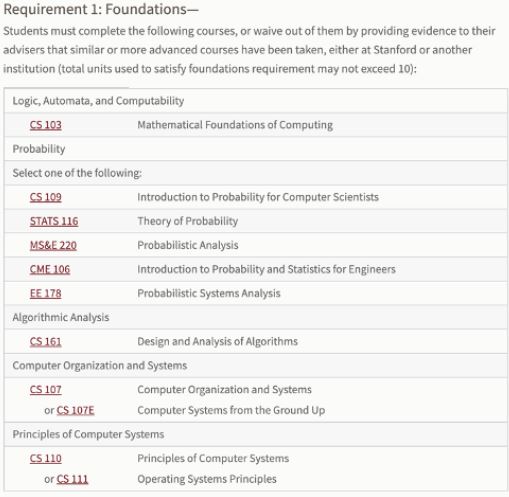Screen dimensions: 509x497
Task: Click the Logic, Automata, and Computability header
Action: pos(98,101)
